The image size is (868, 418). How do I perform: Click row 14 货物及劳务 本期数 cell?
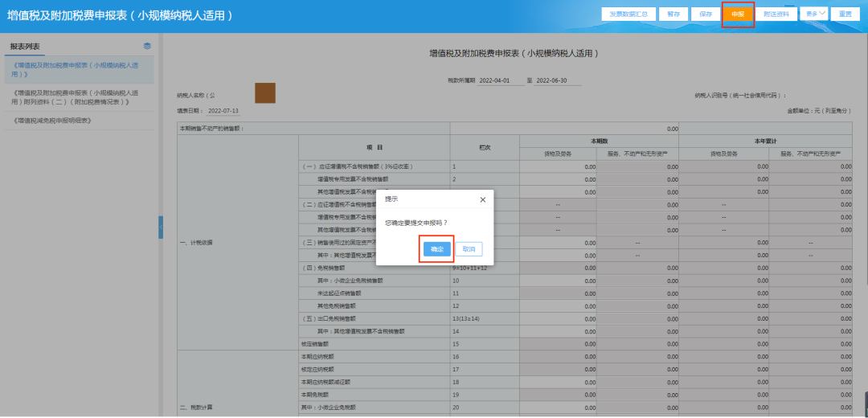pos(558,332)
